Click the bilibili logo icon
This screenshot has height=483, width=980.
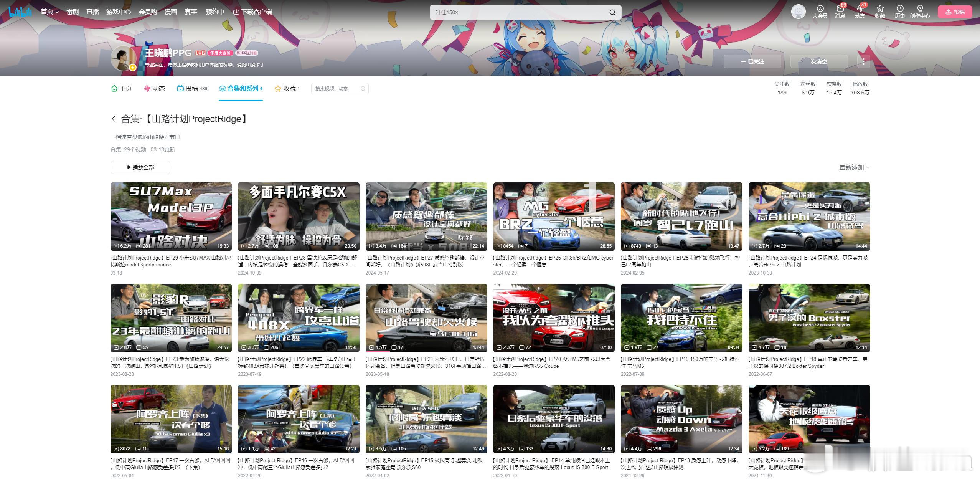tap(20, 12)
